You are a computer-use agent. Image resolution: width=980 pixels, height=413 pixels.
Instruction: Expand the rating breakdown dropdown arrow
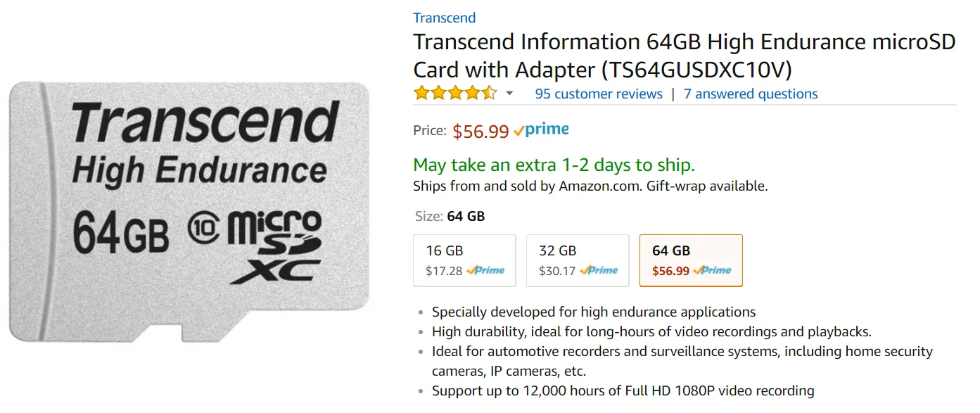pyautogui.click(x=510, y=94)
